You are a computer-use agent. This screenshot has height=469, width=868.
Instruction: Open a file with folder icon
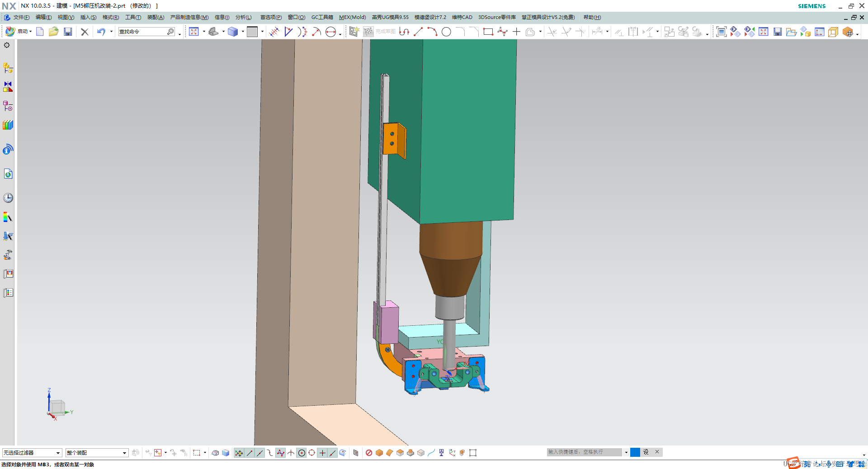point(54,32)
